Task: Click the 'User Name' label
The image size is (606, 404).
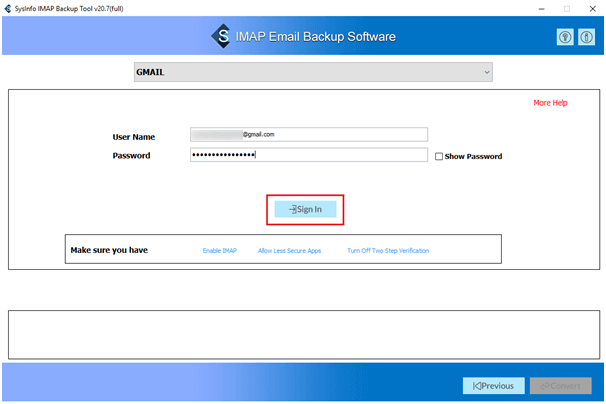Action: tap(134, 137)
